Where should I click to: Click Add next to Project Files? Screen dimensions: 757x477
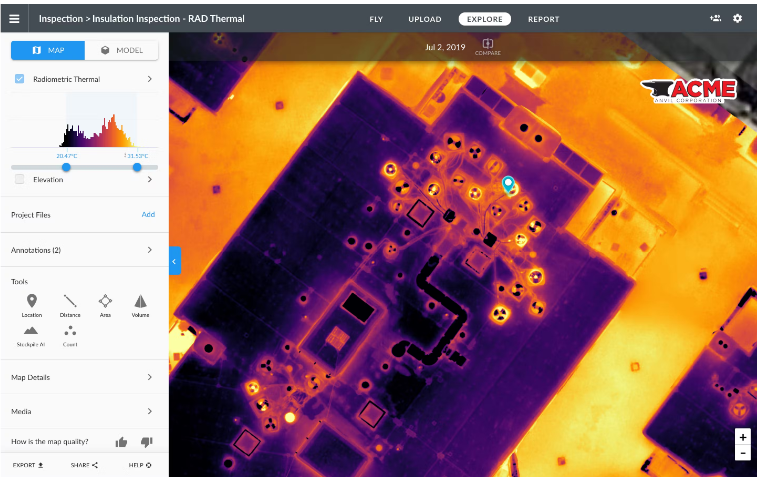pyautogui.click(x=148, y=214)
